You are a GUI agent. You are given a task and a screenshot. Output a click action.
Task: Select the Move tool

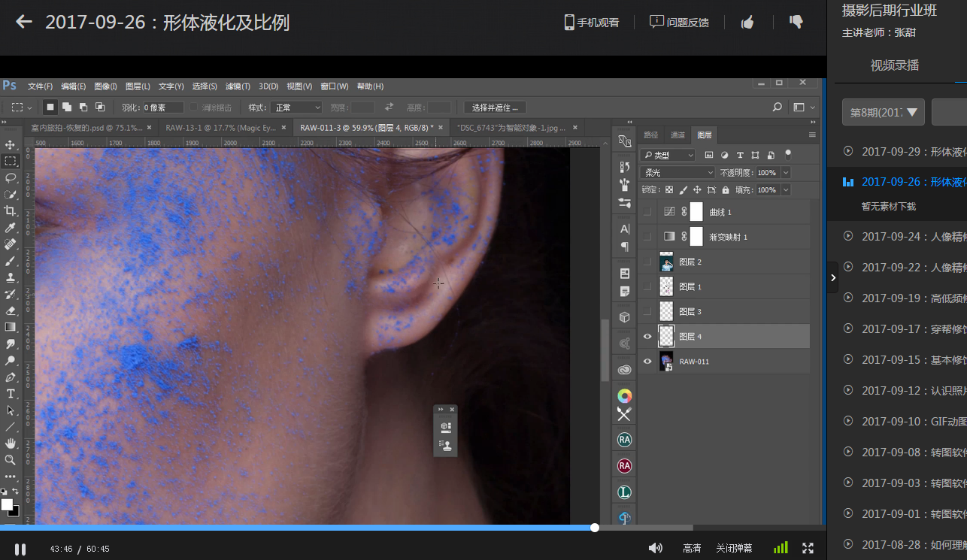[11, 144]
